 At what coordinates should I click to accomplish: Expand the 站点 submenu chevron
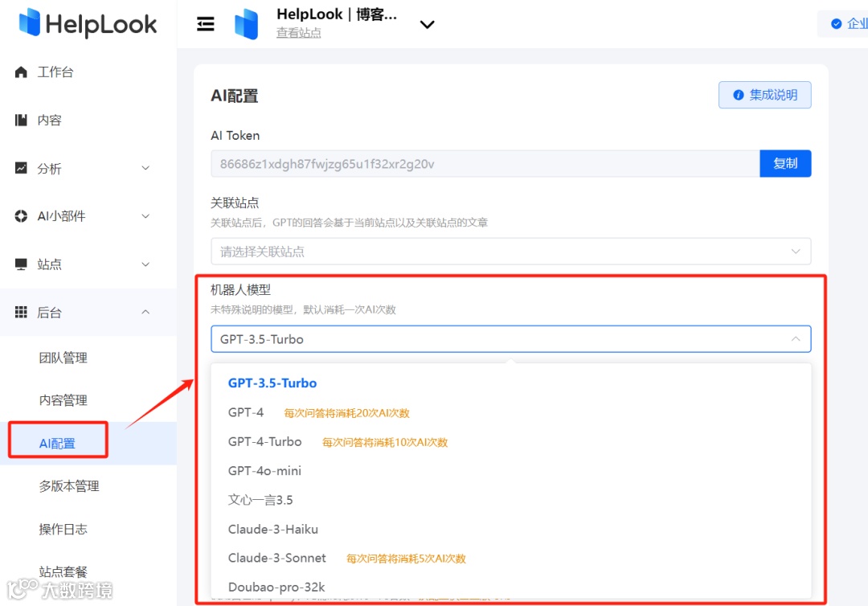[x=145, y=264]
